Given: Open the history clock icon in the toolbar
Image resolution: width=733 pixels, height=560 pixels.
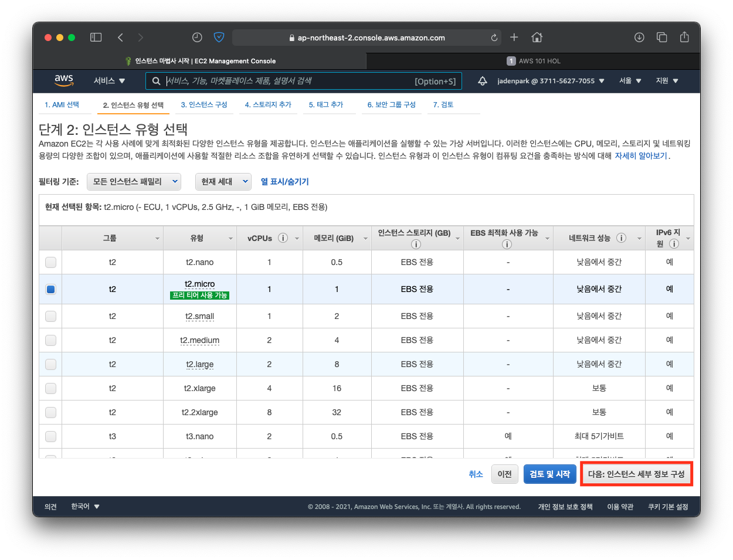Looking at the screenshot, I should [x=197, y=38].
